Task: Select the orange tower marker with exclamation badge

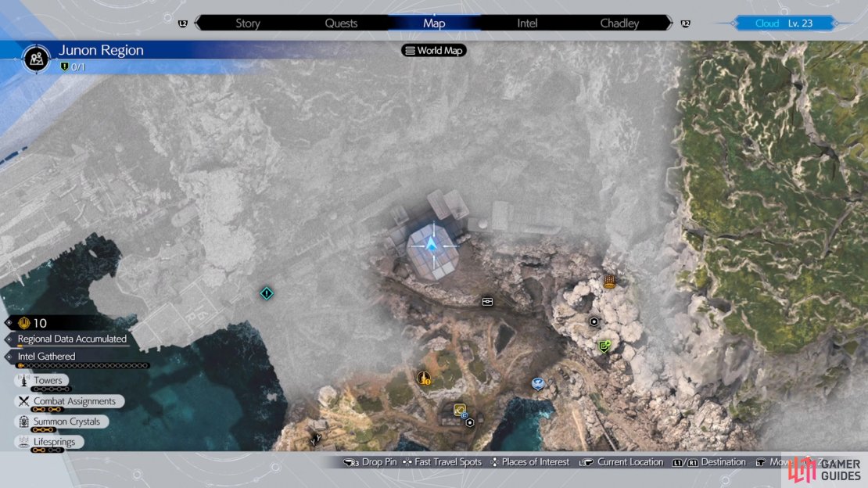Action: [424, 379]
